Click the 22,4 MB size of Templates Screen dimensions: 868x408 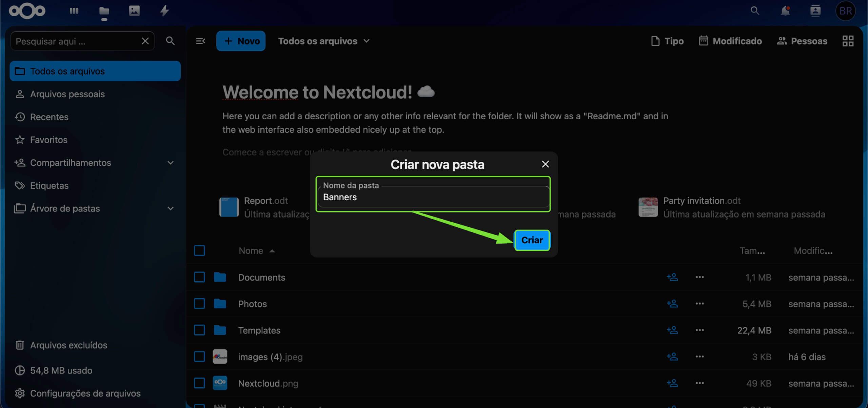point(754,330)
